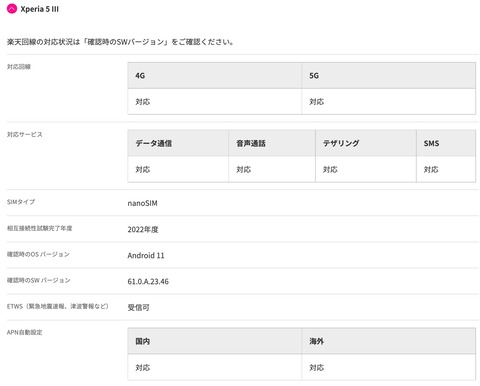The image size is (480, 386).
Task: Click the 確認時のOSバージョン label
Action: point(38,254)
